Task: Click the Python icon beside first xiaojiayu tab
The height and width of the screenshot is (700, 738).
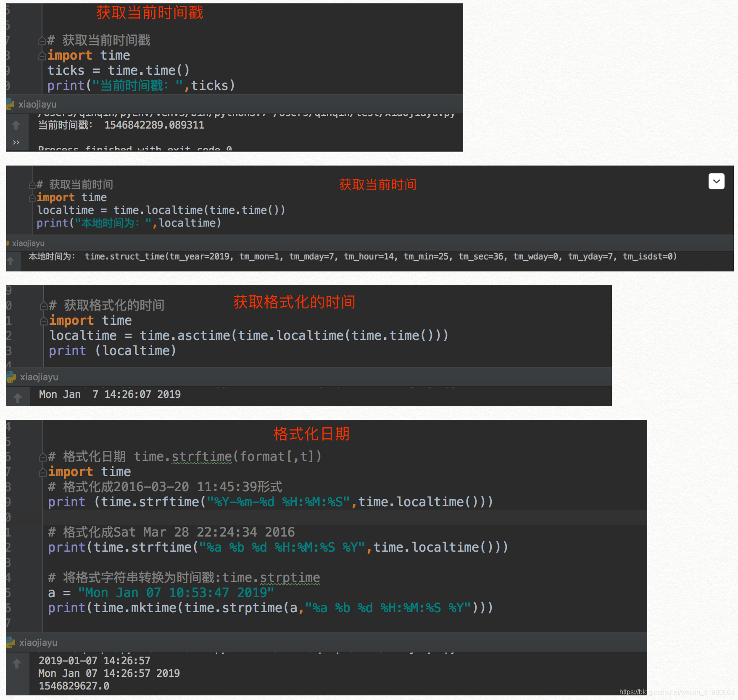Action: [x=10, y=104]
